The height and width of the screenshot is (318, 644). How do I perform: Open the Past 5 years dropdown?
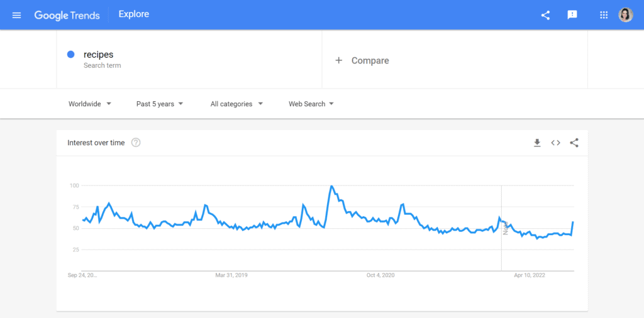coord(160,104)
